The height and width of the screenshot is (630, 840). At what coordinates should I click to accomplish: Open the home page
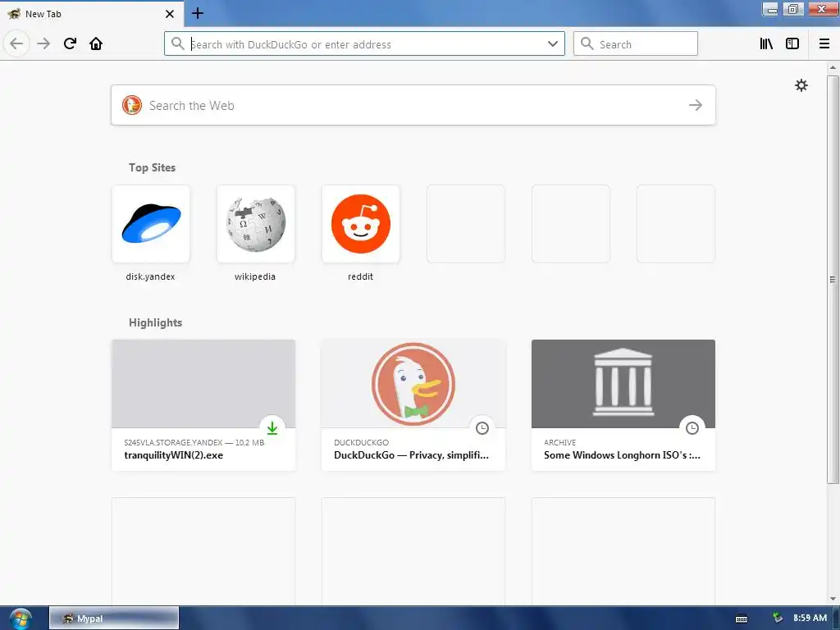point(96,44)
